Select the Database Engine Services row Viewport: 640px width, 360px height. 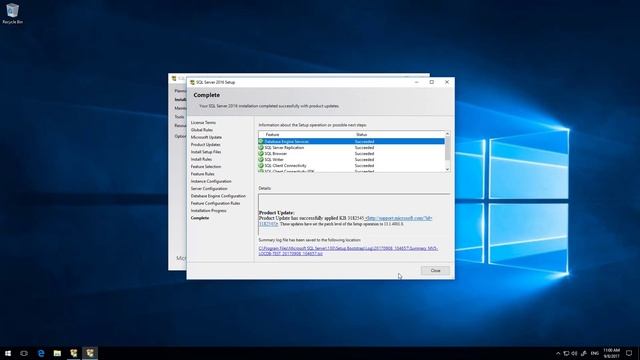351,141
